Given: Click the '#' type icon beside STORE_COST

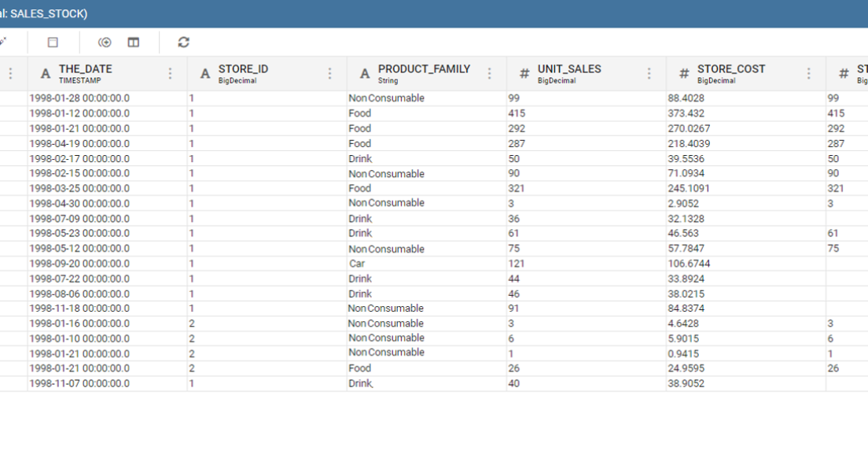Looking at the screenshot, I should (x=684, y=74).
